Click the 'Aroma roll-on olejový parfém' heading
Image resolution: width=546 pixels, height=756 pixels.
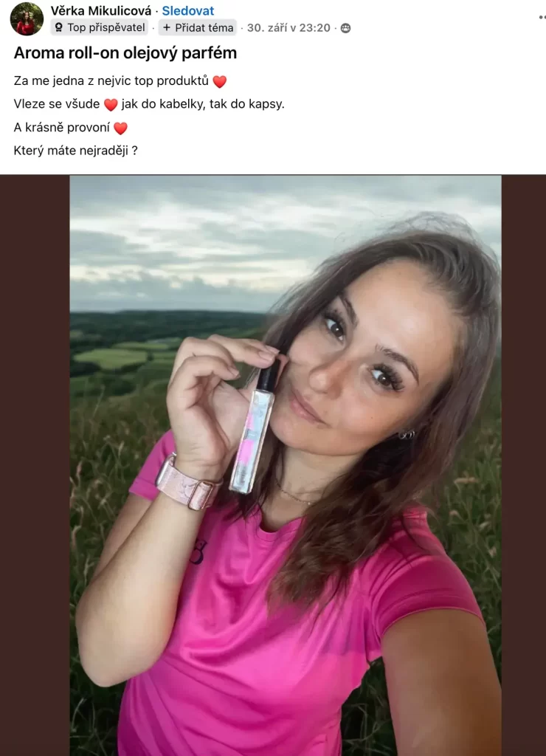pyautogui.click(x=125, y=53)
